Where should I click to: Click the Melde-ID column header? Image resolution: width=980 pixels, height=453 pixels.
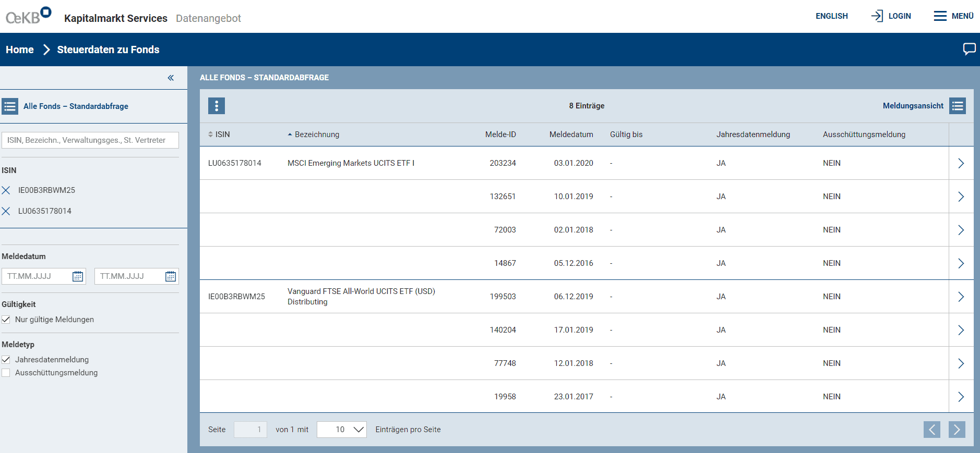click(x=500, y=134)
